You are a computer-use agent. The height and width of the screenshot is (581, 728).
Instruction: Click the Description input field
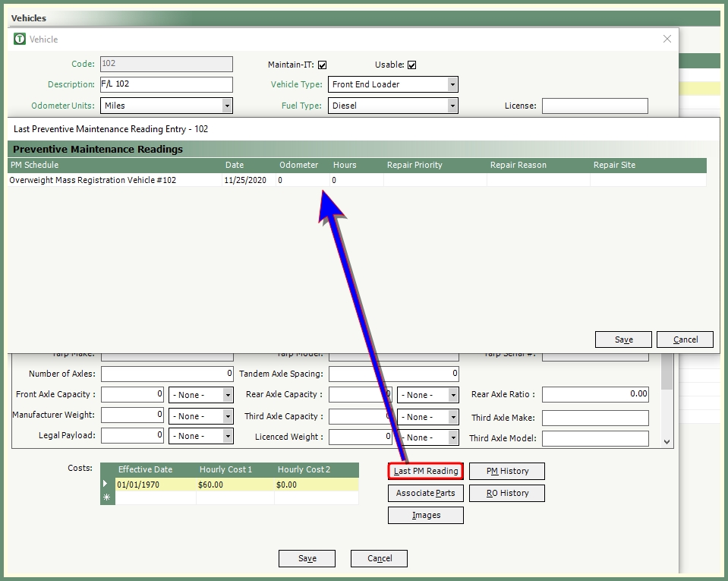pyautogui.click(x=165, y=84)
